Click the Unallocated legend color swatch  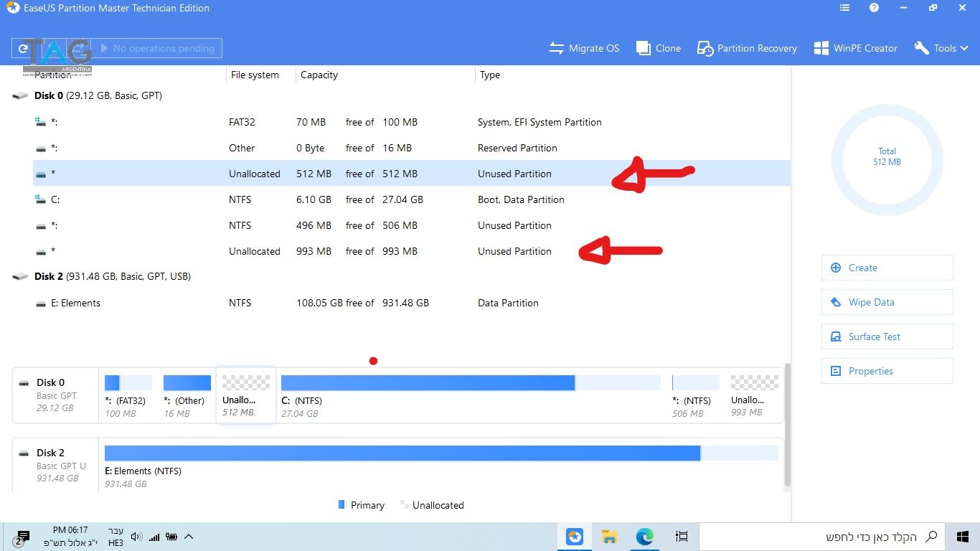pyautogui.click(x=404, y=505)
